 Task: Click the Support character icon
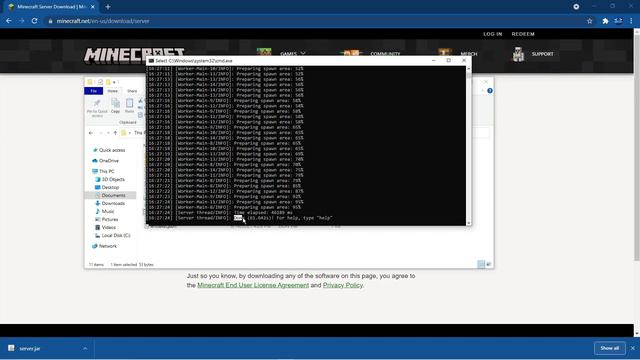click(518, 54)
